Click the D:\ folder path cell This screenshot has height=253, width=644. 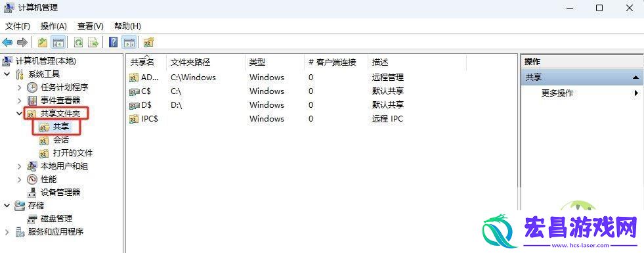pos(176,105)
